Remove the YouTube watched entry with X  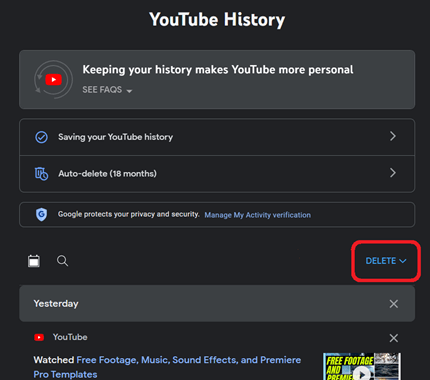[394, 338]
